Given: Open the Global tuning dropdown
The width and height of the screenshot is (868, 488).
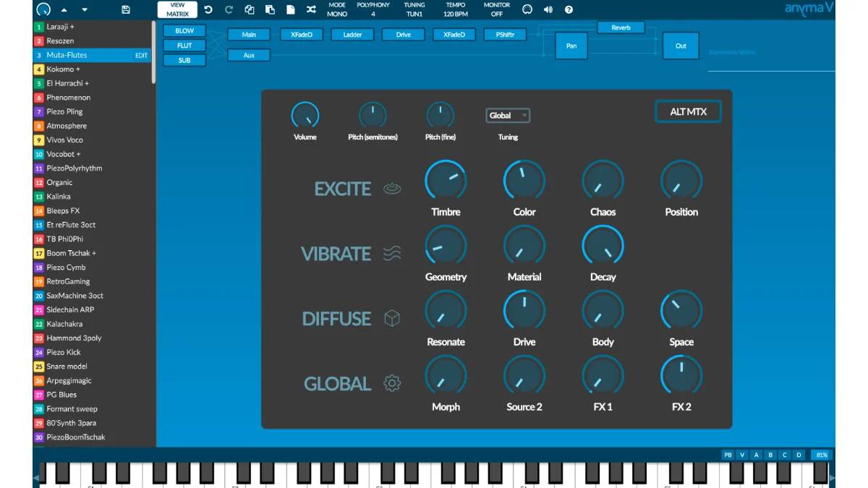Looking at the screenshot, I should [x=508, y=116].
